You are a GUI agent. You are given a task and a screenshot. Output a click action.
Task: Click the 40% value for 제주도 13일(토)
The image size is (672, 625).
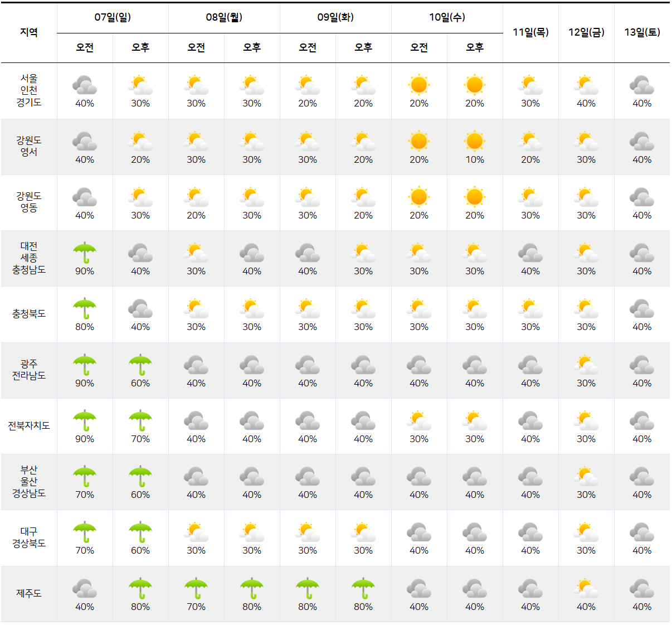tap(642, 607)
